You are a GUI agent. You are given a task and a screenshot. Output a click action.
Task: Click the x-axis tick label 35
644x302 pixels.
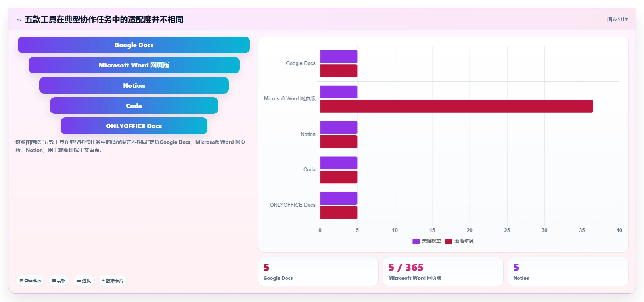(582, 230)
